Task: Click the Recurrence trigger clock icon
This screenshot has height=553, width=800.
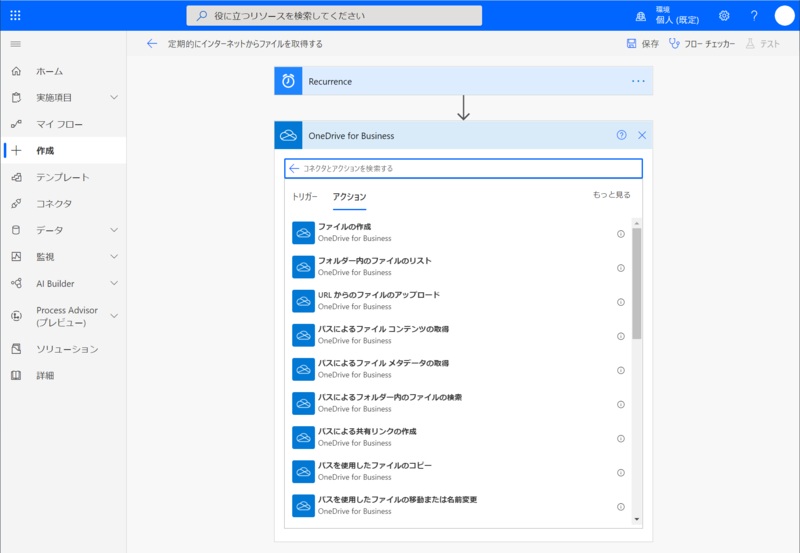Action: (x=288, y=81)
